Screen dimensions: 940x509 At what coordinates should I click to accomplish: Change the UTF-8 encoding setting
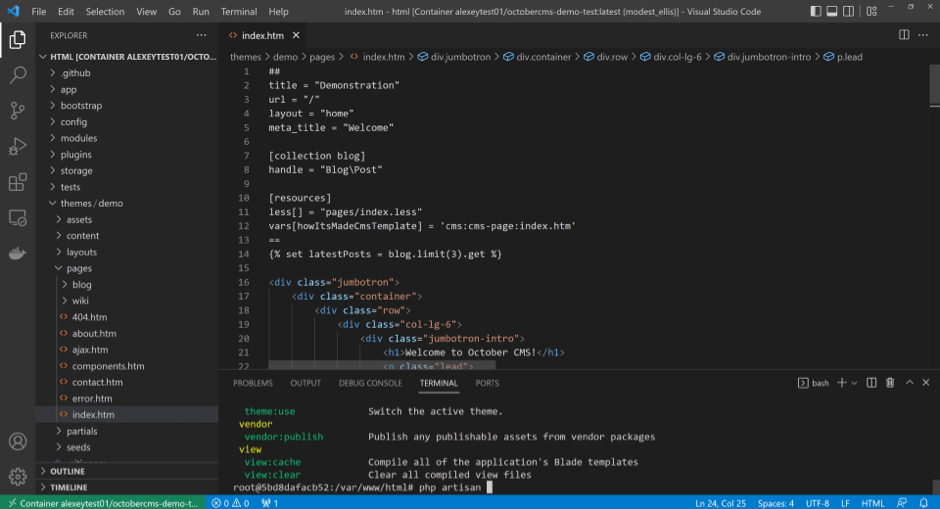817,503
